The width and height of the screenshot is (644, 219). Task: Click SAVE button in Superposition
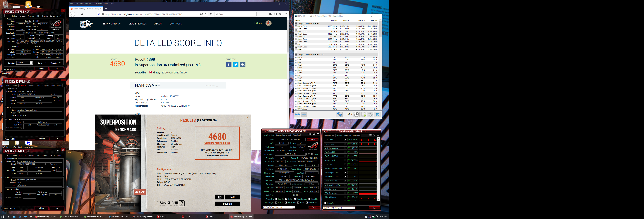232,197
